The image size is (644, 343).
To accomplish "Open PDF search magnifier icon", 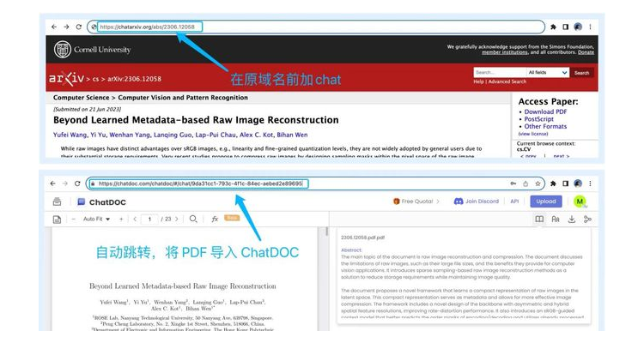I will (193, 220).
